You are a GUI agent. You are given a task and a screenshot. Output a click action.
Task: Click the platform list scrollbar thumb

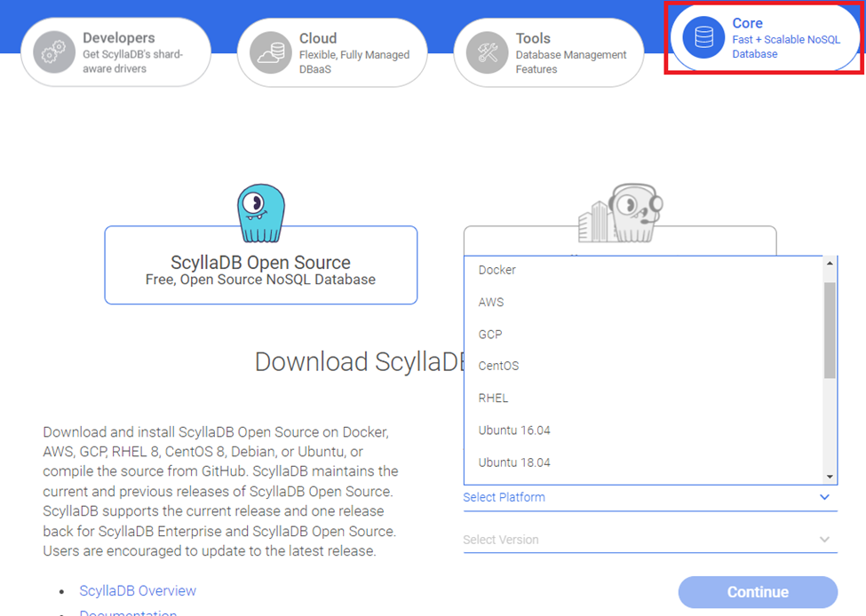click(x=830, y=330)
